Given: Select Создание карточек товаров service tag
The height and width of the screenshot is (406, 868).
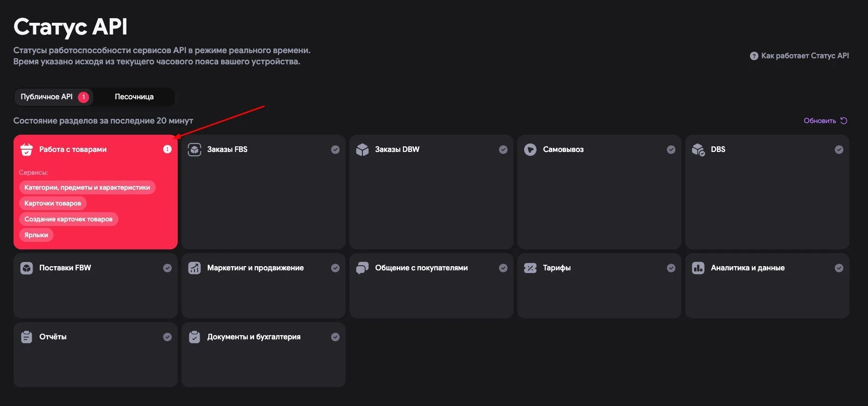Looking at the screenshot, I should tap(69, 219).
